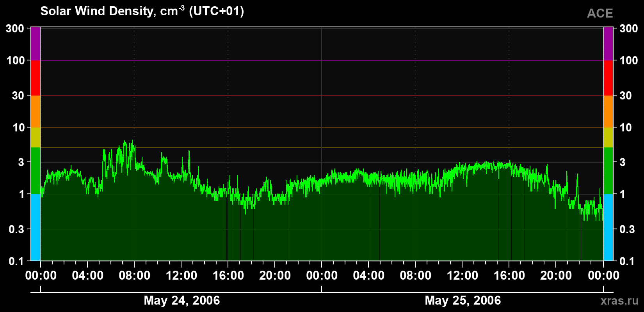This screenshot has width=644, height=312.
Task: Click the xras.ru watermark link
Action: [x=619, y=301]
